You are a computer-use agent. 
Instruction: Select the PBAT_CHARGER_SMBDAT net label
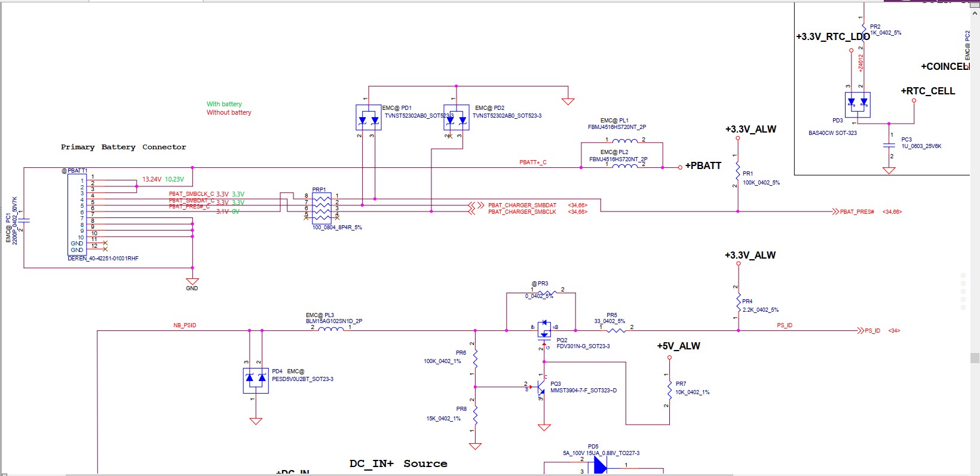pos(522,205)
